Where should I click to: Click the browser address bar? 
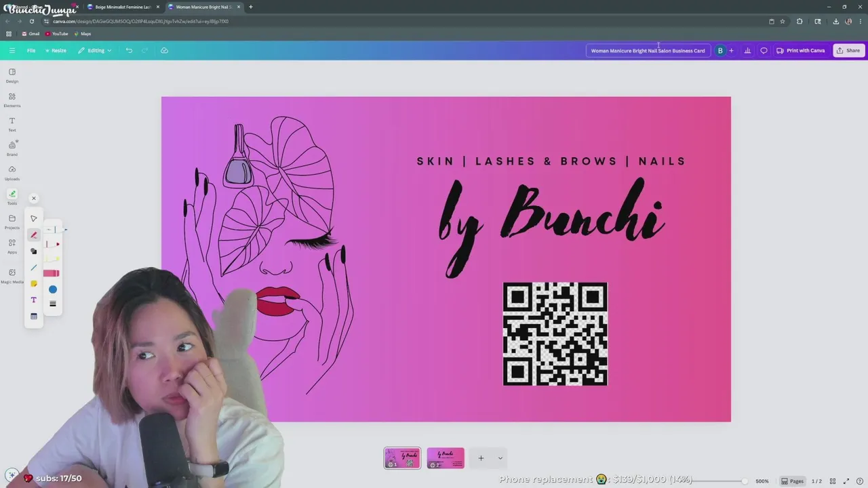pyautogui.click(x=407, y=21)
